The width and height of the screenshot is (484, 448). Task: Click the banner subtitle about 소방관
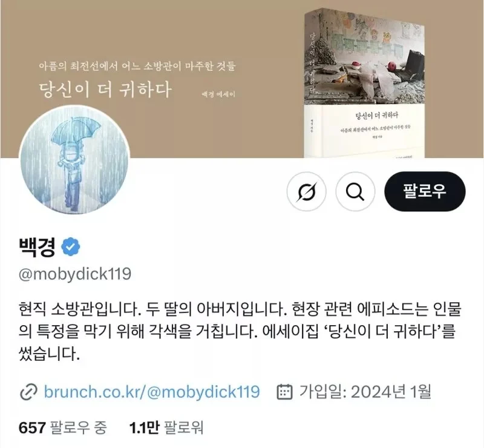(137, 66)
